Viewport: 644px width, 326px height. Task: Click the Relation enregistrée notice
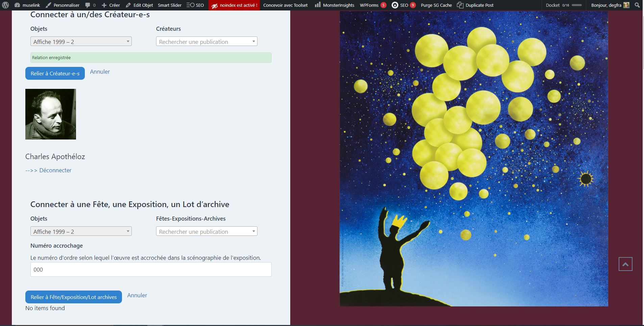151,58
